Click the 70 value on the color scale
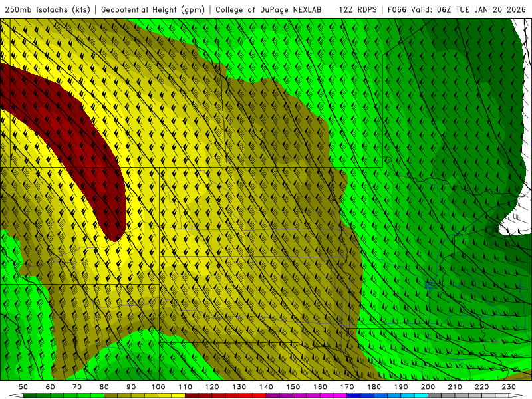Screen dimensions: 532x399 click(x=77, y=387)
